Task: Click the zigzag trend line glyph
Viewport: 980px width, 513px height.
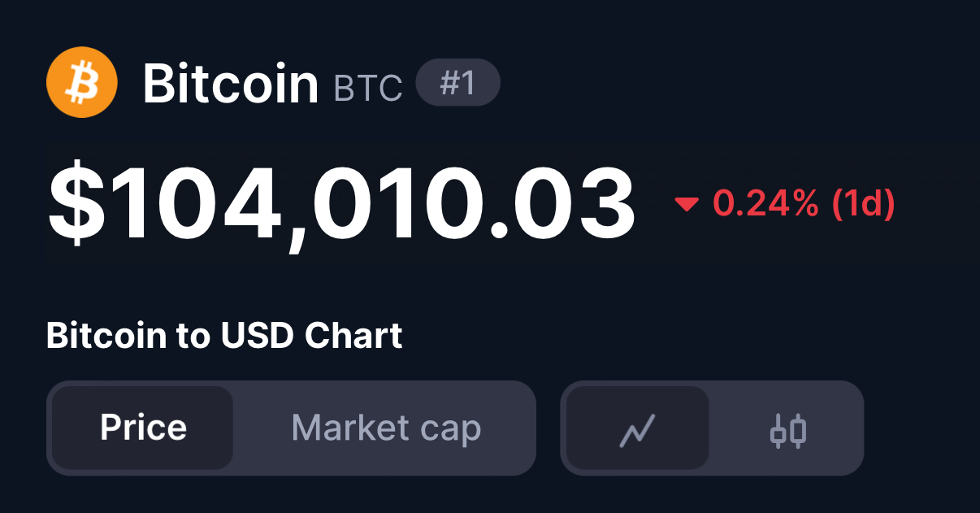Action: coord(637,430)
